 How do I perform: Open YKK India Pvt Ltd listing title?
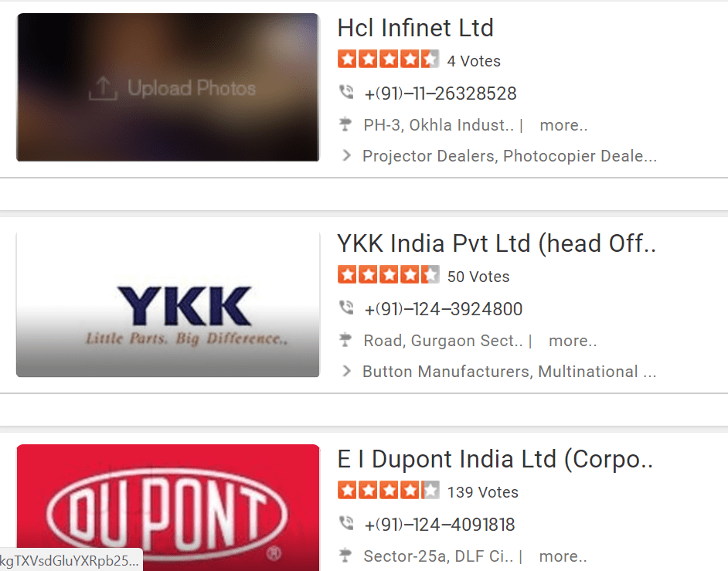[x=496, y=243]
